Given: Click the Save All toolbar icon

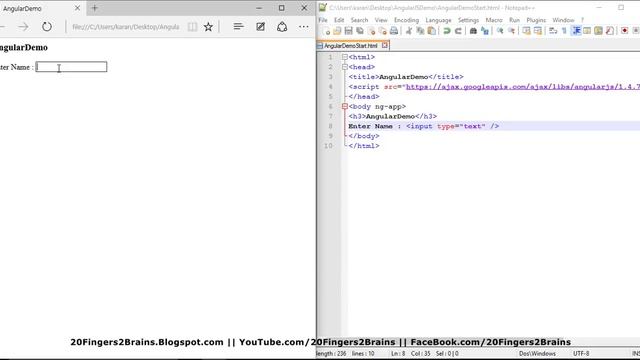Looking at the screenshot, I should pos(360,31).
